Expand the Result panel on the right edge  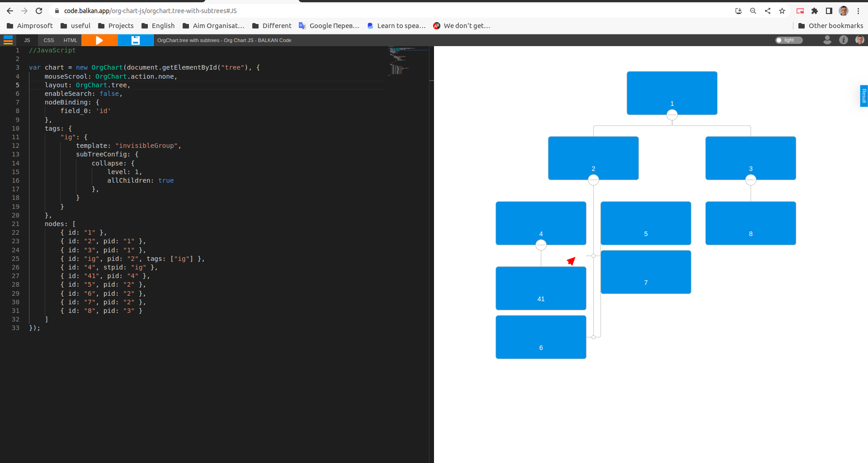pyautogui.click(x=864, y=96)
